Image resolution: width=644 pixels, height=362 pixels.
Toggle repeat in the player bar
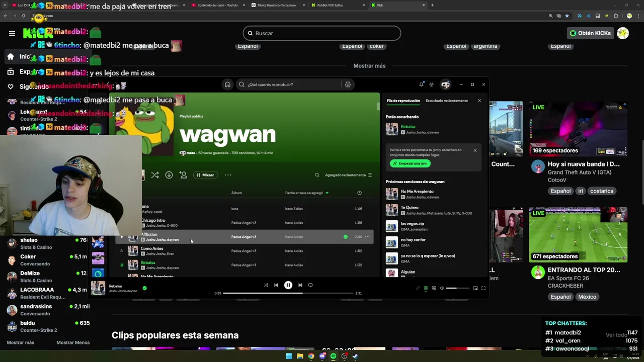310,285
